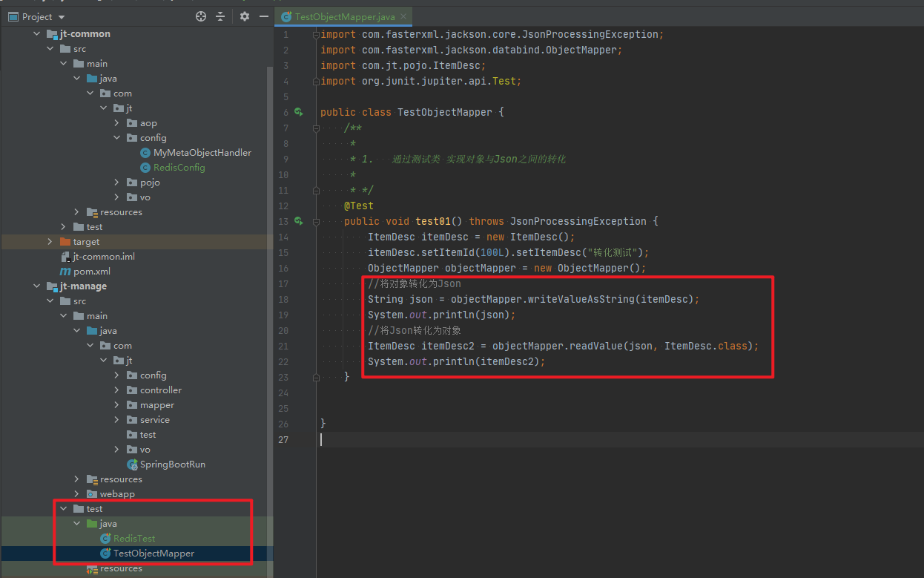Select TestObjectMapper in project tree
The image size is (924, 578).
(x=154, y=554)
